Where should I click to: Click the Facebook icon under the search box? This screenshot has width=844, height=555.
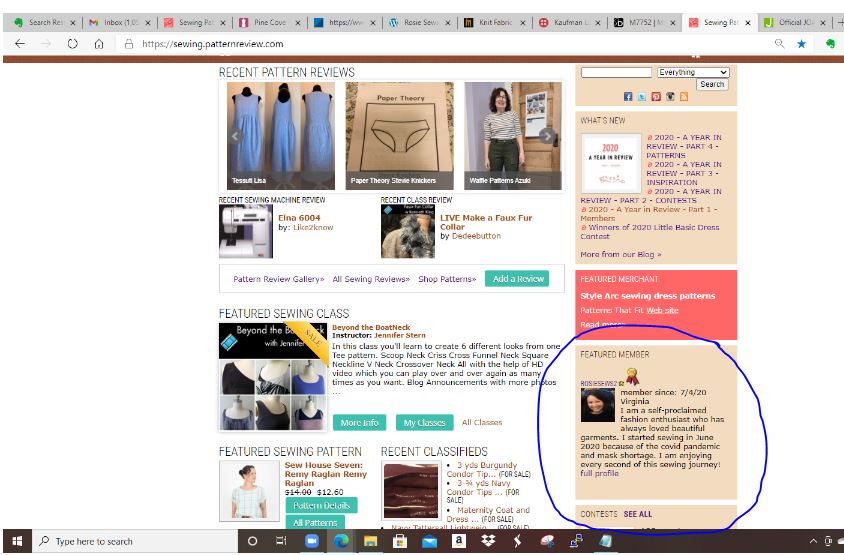[x=628, y=97]
